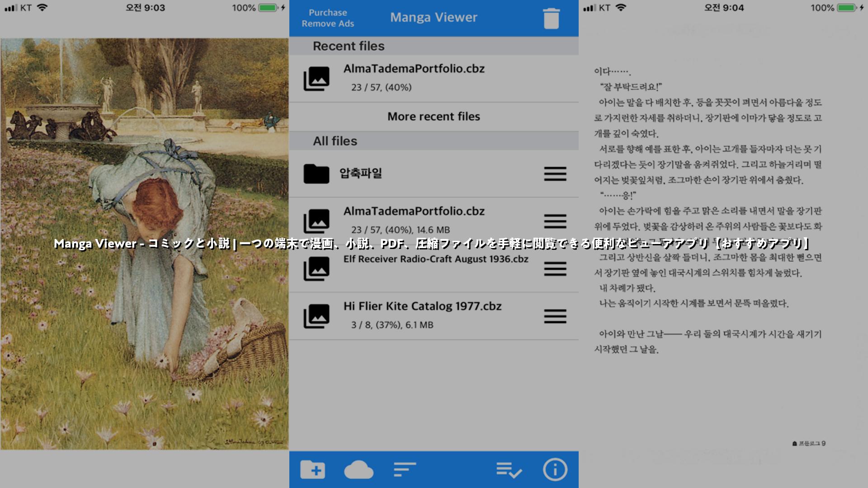Tap the black folder icon for 압축파일
Screen dimensions: 868x488
pos(316,174)
